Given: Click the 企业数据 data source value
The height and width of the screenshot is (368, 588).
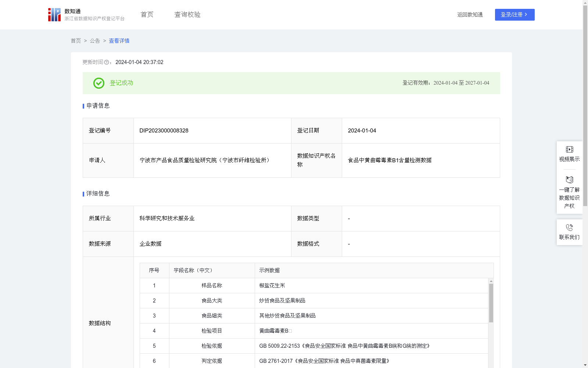Looking at the screenshot, I should [150, 244].
